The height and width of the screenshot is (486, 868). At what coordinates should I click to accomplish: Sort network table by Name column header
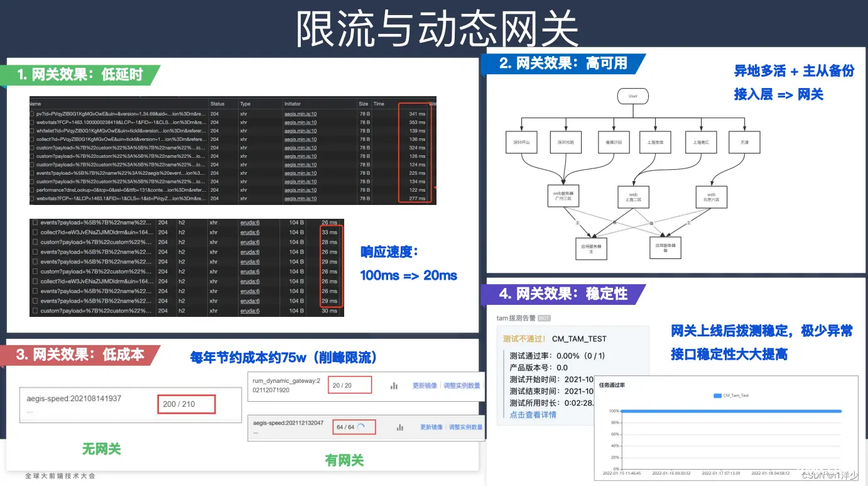(35, 104)
